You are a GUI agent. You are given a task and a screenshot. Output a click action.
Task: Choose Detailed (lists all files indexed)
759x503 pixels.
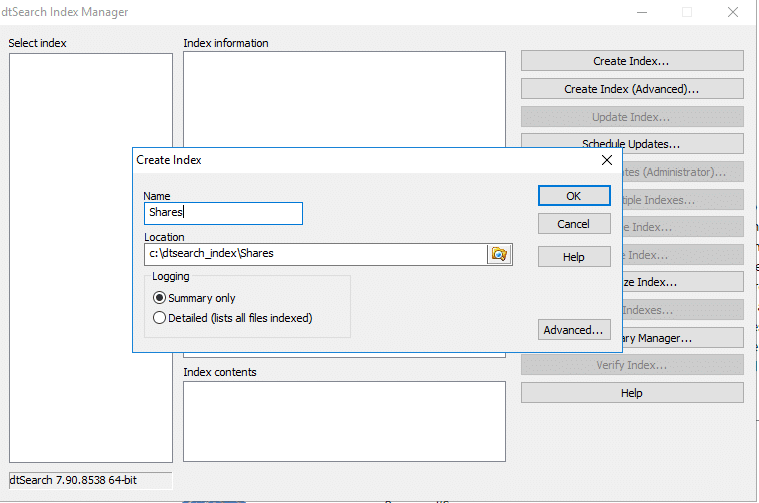(x=158, y=318)
